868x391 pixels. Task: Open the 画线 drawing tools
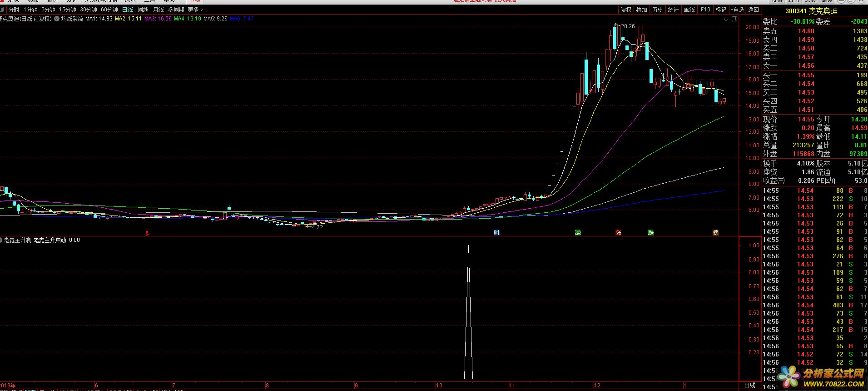[x=689, y=10]
